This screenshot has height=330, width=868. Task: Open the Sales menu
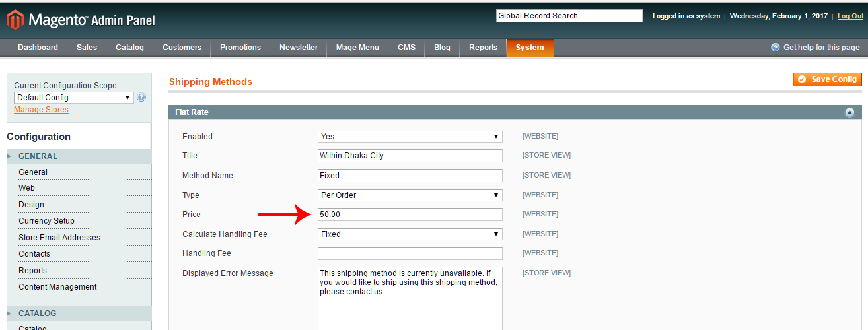(87, 48)
